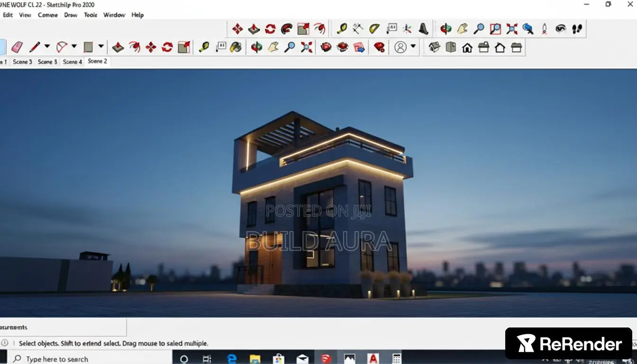Open the Calculator from the taskbar
The width and height of the screenshot is (637, 364).
pyautogui.click(x=397, y=359)
